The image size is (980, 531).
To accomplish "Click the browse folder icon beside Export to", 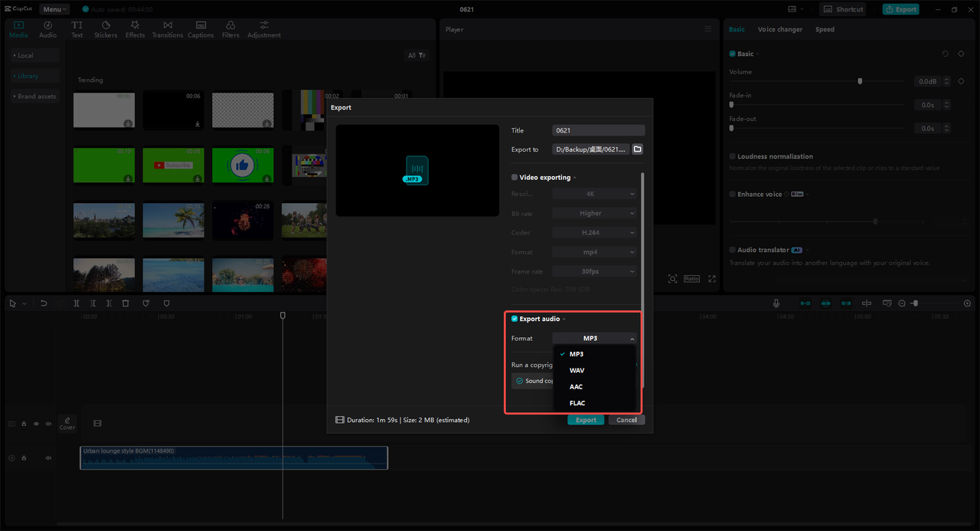I will [x=637, y=149].
